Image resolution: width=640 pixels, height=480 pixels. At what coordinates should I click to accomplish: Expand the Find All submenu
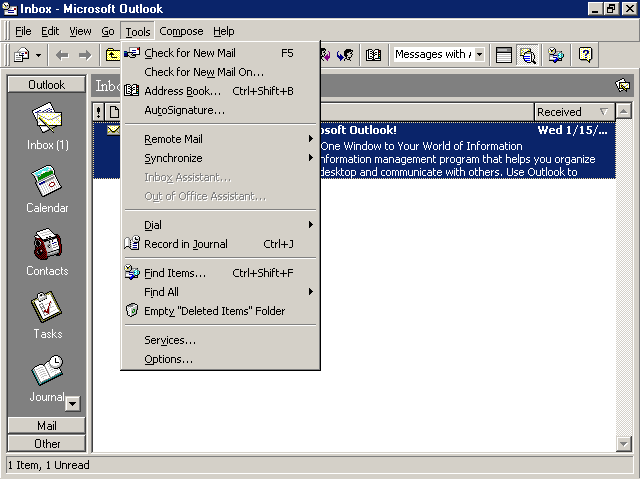pos(220,292)
